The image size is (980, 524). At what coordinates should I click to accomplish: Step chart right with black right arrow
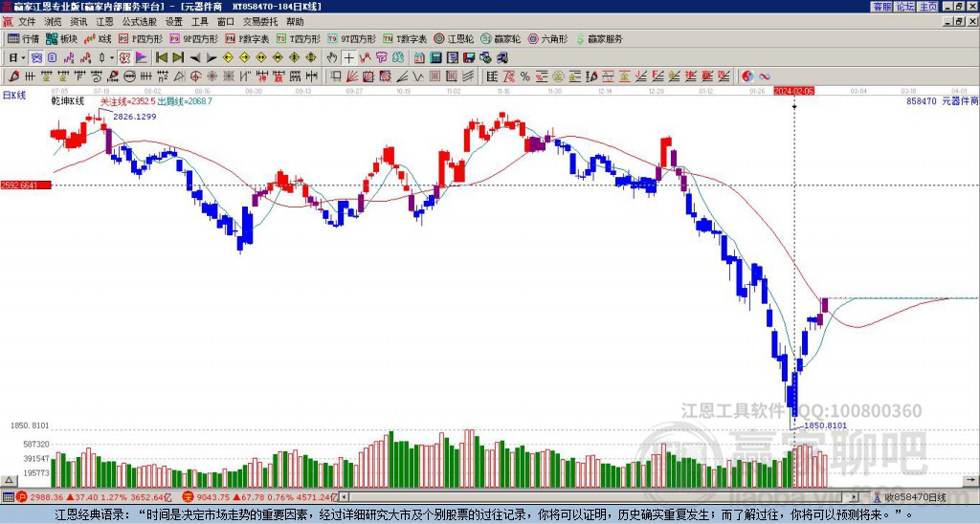[x=212, y=58]
